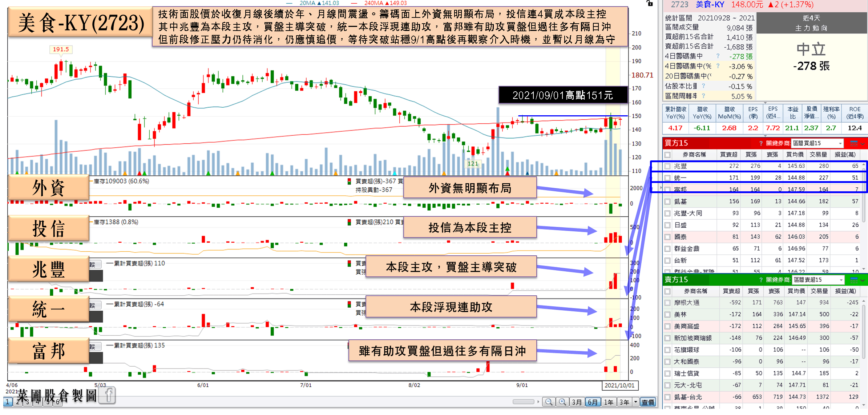Click the ROE (近4季) column header
The width and height of the screenshot is (868, 415).
pyautogui.click(x=855, y=113)
